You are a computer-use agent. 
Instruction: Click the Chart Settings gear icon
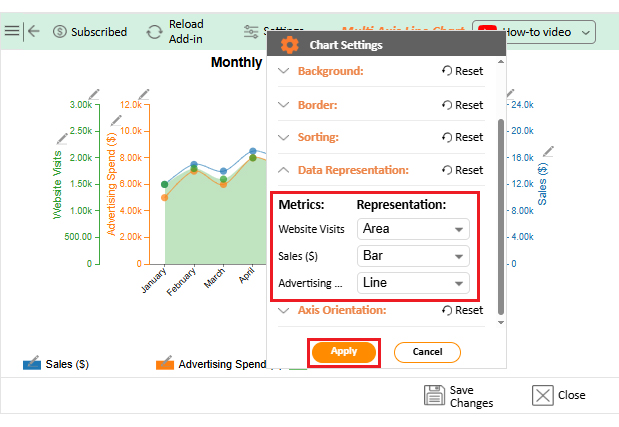coord(290,45)
